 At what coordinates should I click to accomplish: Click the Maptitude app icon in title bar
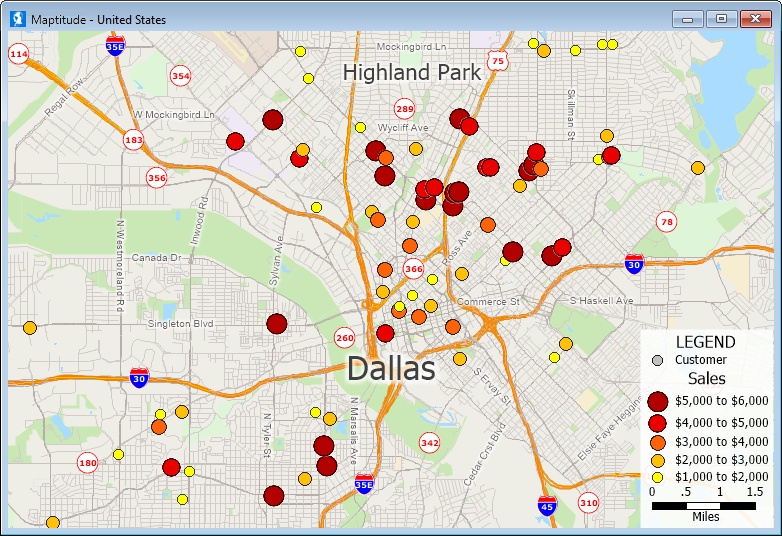coord(17,19)
